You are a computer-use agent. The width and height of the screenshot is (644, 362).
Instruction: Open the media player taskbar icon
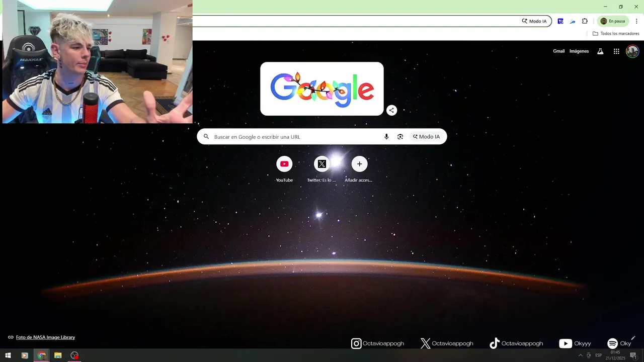[x=25, y=355]
